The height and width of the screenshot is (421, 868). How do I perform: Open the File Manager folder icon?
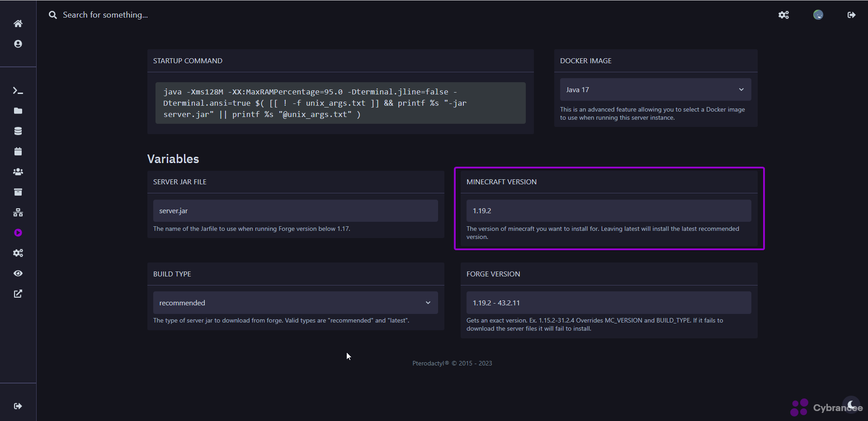coord(18,111)
